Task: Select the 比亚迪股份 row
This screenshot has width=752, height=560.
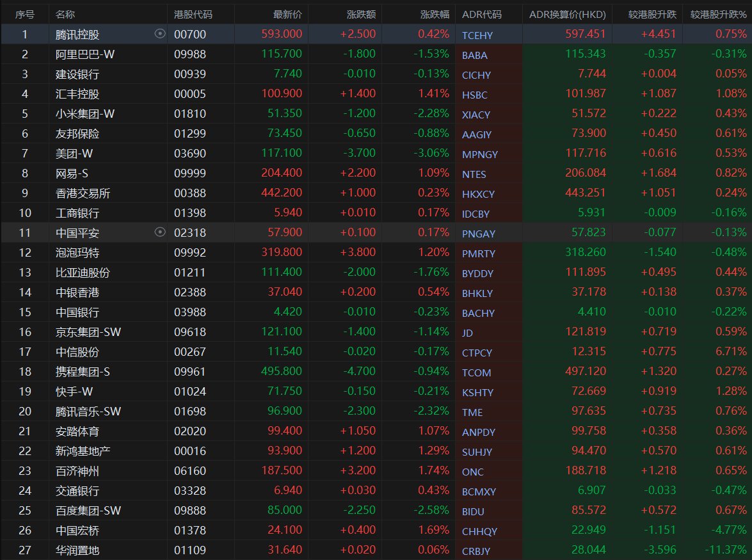Action: (83, 272)
